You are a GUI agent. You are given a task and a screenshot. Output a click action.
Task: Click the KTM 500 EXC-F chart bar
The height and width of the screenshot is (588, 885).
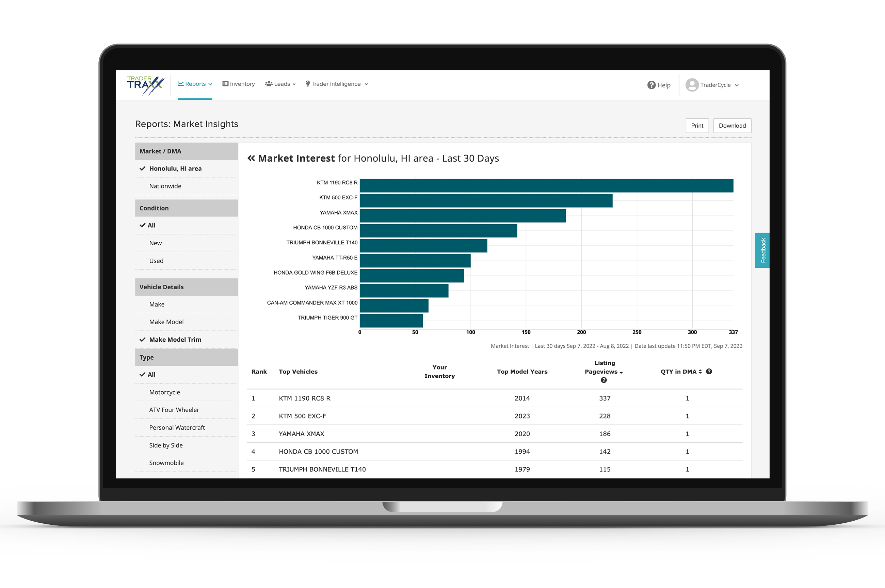click(x=486, y=201)
